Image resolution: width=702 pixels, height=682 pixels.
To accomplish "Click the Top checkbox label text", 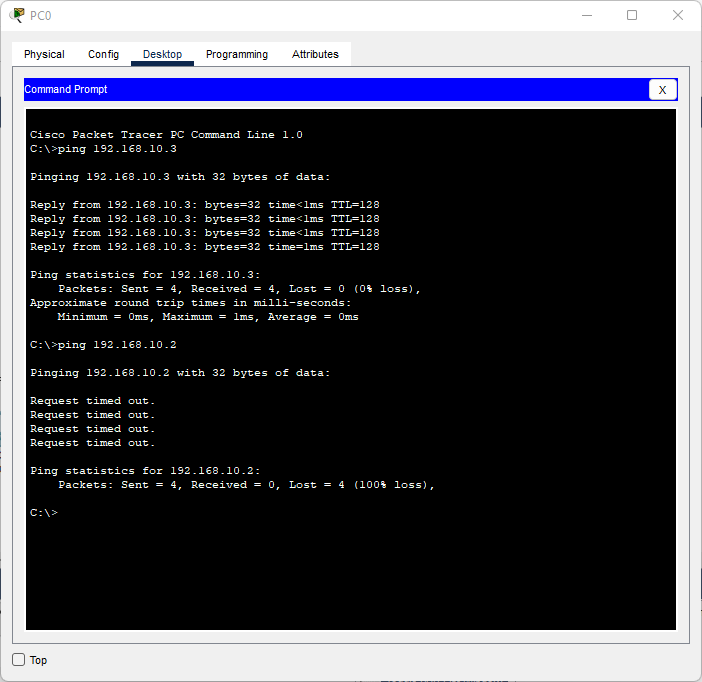I will pos(39,660).
